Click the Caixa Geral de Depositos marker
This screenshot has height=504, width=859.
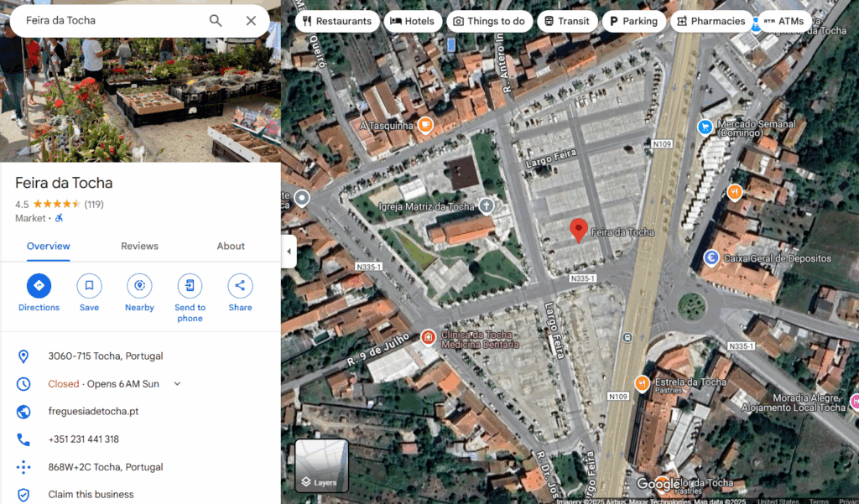coord(711,258)
